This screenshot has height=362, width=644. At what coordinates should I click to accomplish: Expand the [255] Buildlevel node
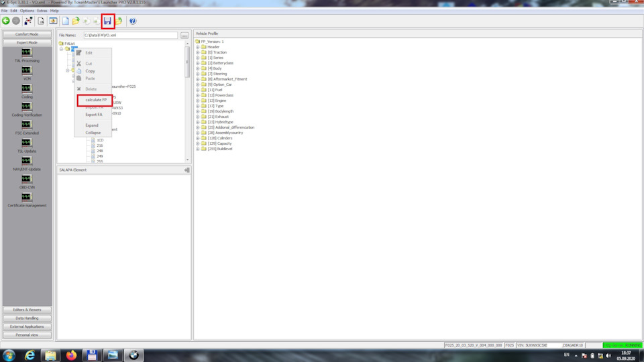tap(197, 149)
